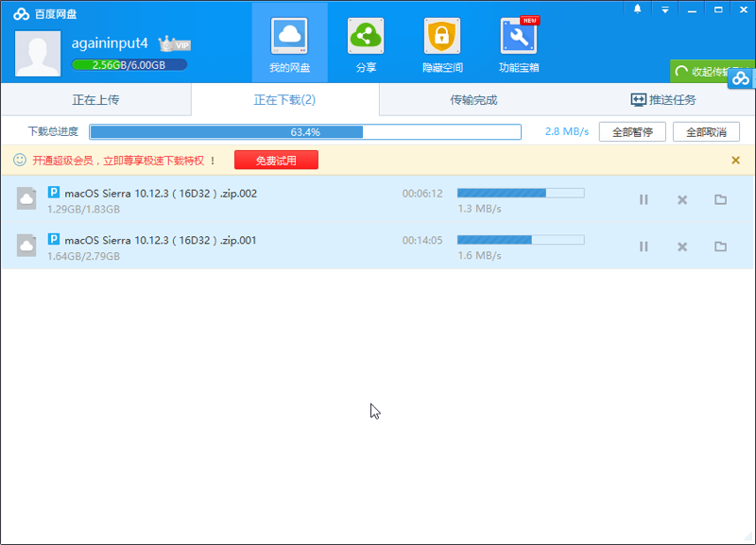Click smiley icon in promotion banner

[20, 160]
